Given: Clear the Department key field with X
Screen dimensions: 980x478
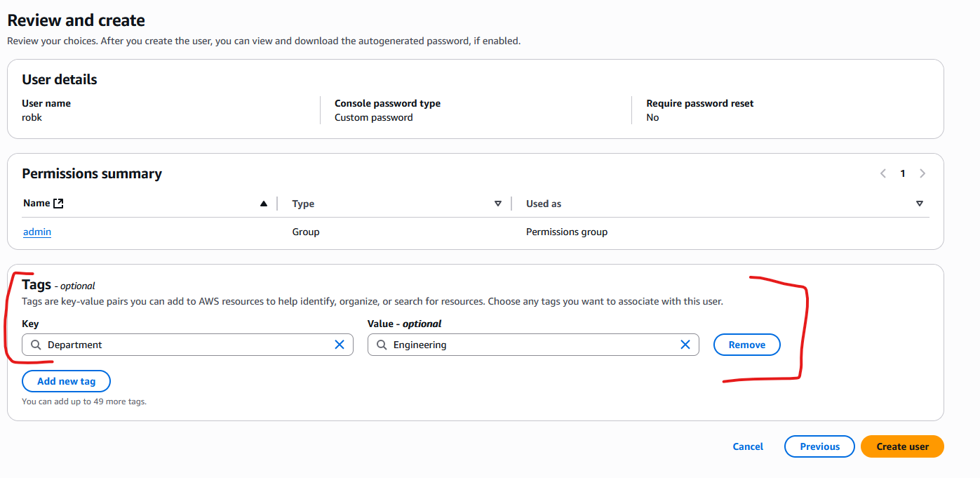Looking at the screenshot, I should pos(340,345).
